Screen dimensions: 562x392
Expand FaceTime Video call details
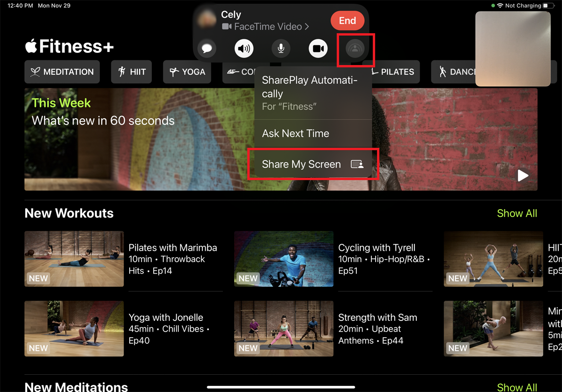point(266,27)
